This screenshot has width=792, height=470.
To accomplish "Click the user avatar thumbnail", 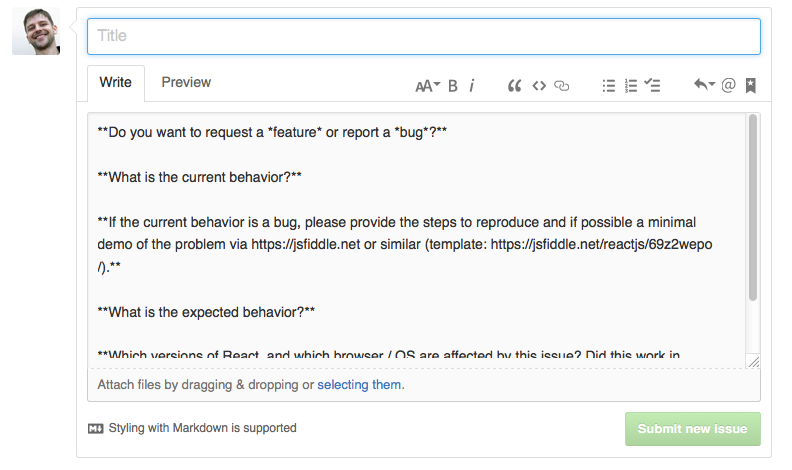I will coord(36,32).
